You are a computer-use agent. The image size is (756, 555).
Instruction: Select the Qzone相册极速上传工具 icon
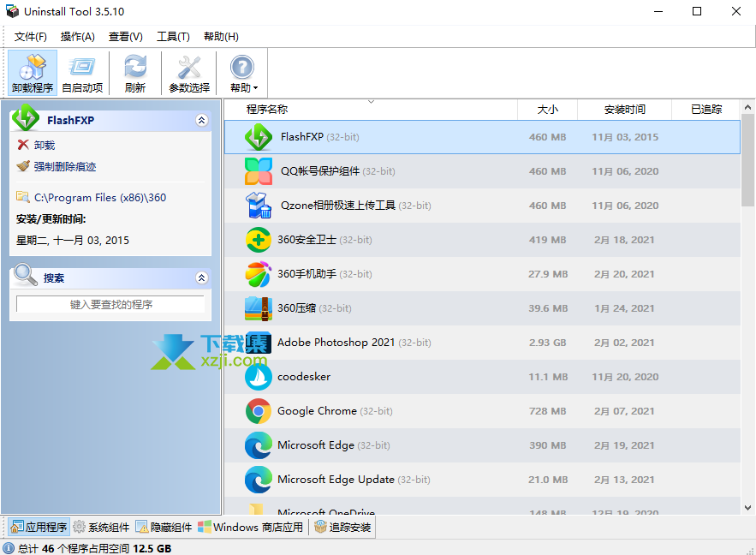259,206
